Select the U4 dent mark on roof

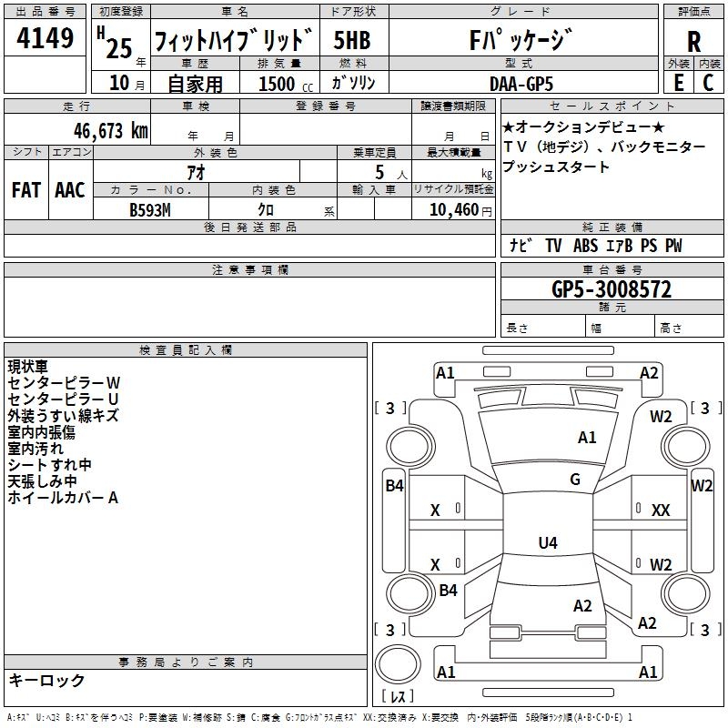[x=547, y=543]
